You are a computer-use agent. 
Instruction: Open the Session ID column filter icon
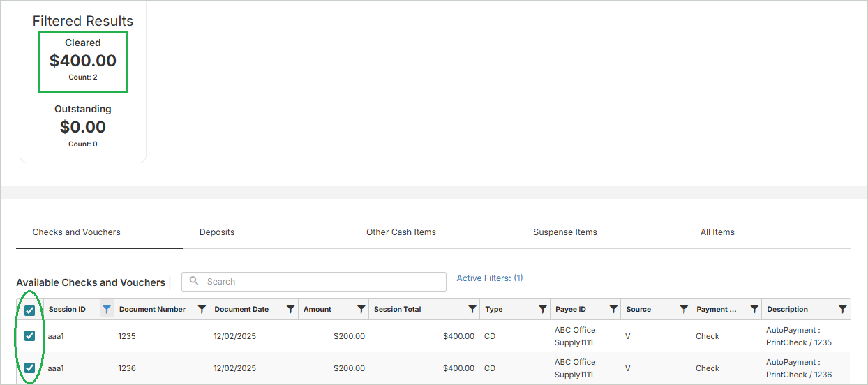[x=106, y=310]
